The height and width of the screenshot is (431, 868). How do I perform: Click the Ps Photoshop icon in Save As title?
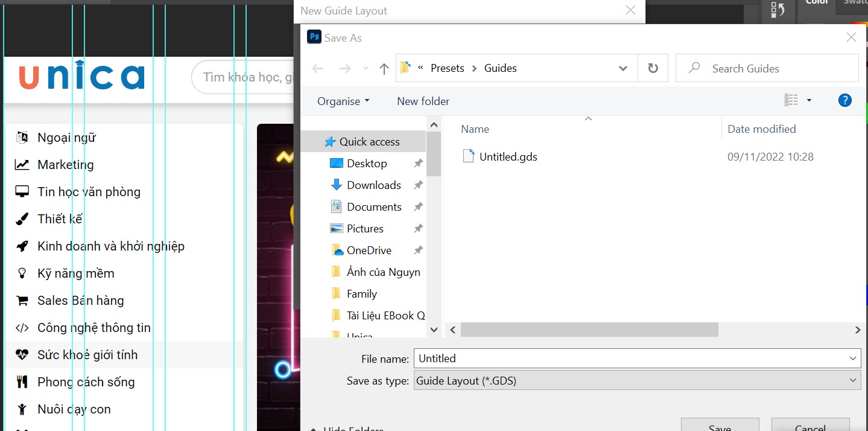[314, 37]
